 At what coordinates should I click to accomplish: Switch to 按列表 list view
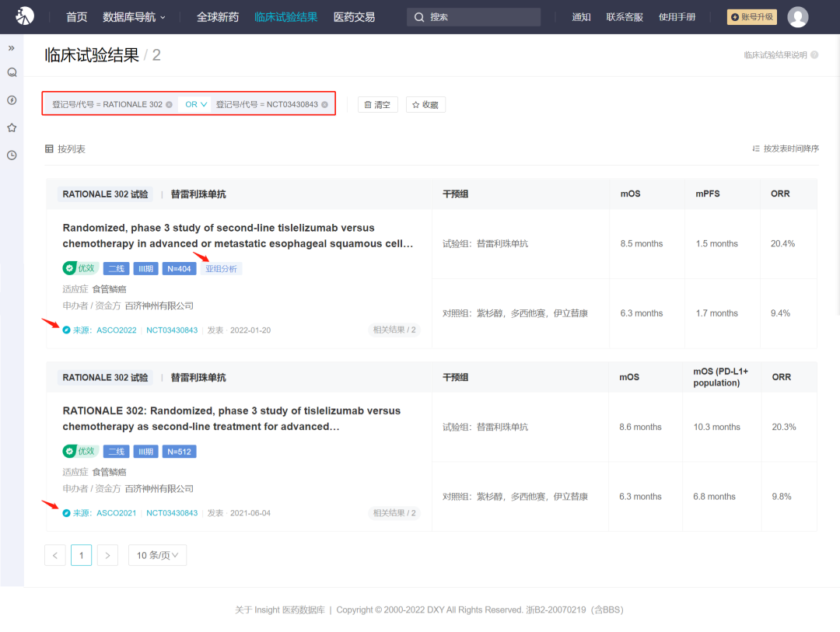coord(65,149)
